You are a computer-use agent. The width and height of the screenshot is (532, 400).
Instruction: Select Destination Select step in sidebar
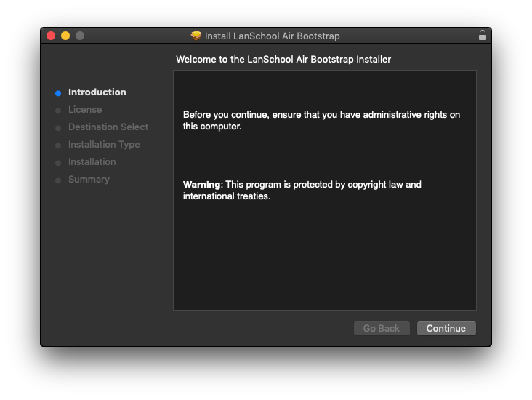click(108, 127)
